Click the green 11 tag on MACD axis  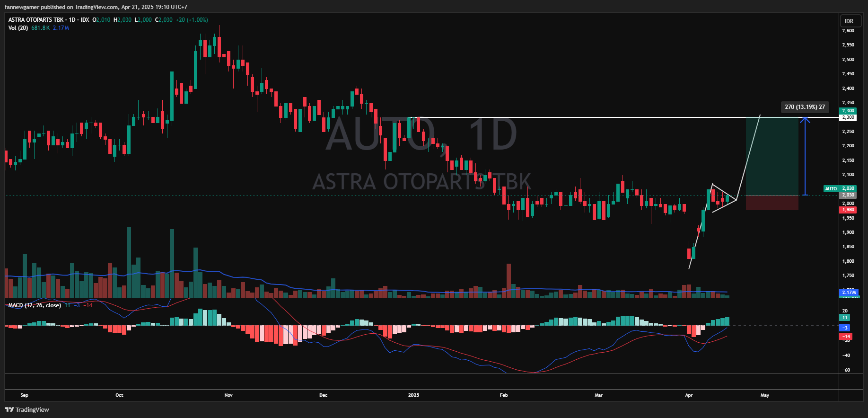point(845,318)
